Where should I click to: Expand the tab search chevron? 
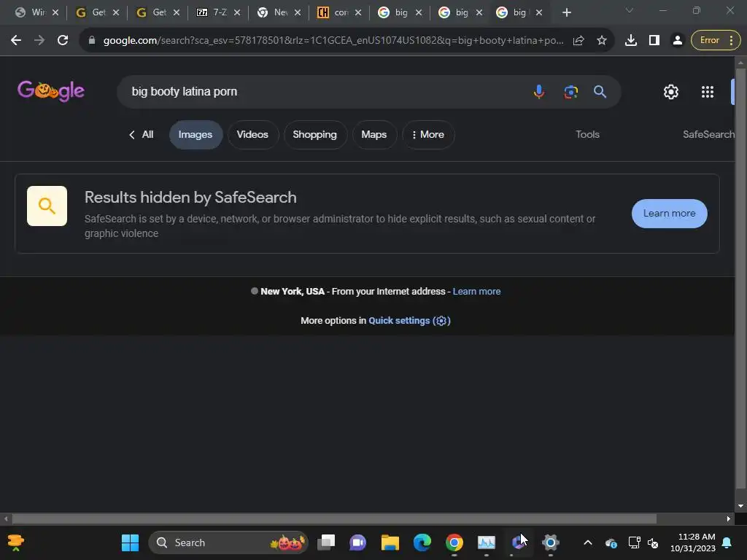[630, 10]
